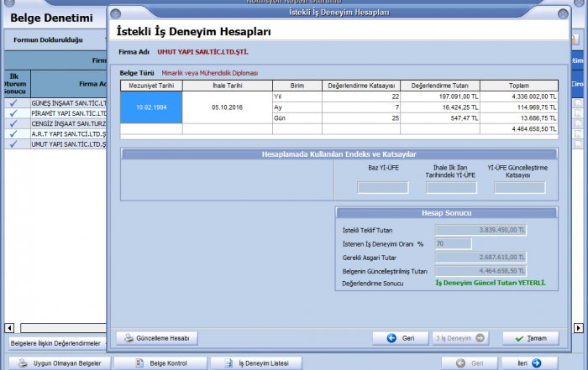Select the highlighted Mezuniyet Tarihi date cell
588x370 pixels.
(151, 107)
